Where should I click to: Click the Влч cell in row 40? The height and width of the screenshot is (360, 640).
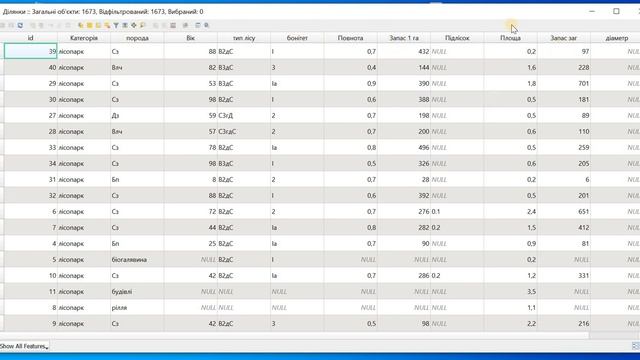click(x=137, y=67)
